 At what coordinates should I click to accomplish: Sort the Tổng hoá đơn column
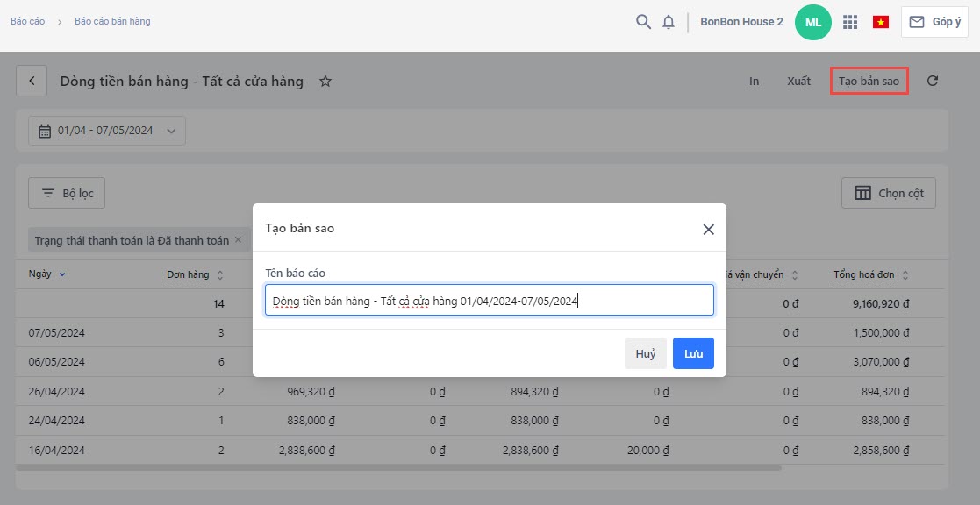pyautogui.click(x=905, y=275)
